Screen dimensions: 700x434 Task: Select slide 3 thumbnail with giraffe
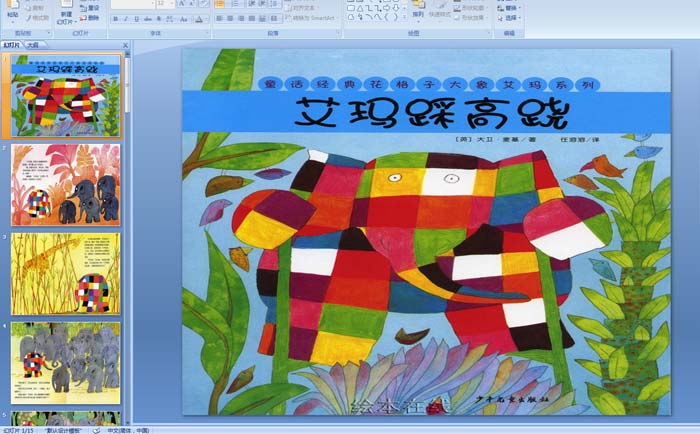[x=66, y=274]
